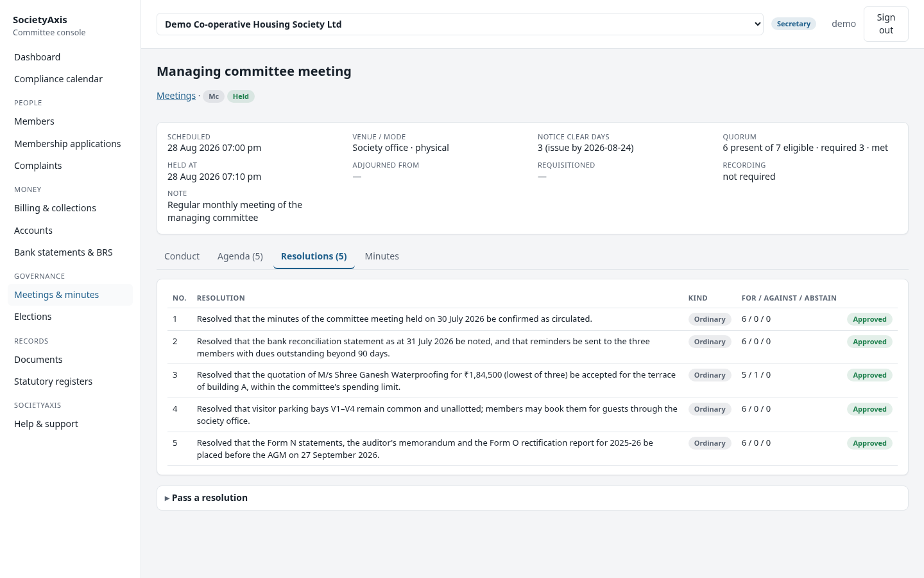Click resolution 2 about bank reconciliation statement
This screenshot has width=924, height=578.
coord(424,347)
